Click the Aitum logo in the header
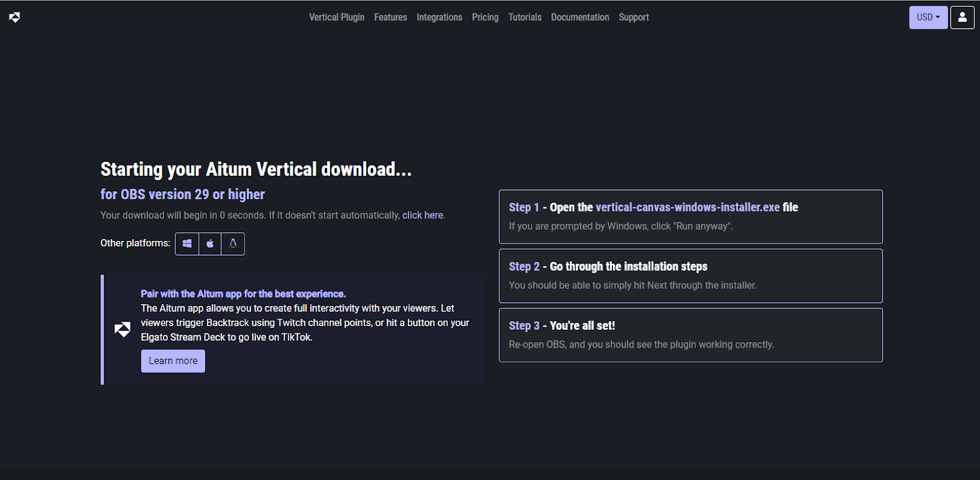 [x=15, y=17]
